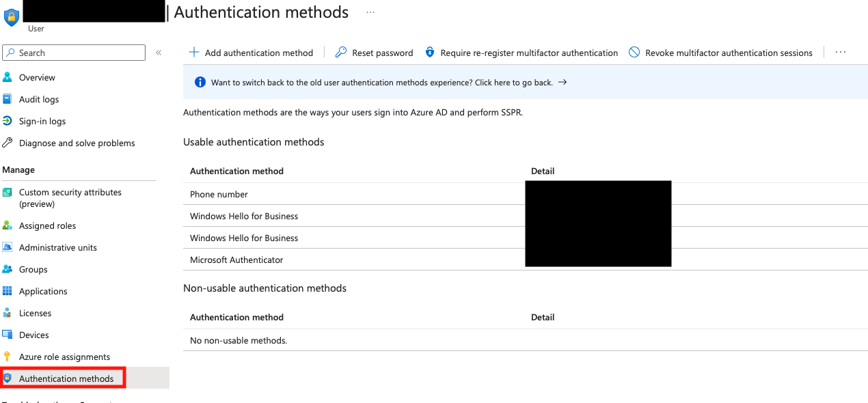Click the Detail header of usable methods table

[543, 171]
